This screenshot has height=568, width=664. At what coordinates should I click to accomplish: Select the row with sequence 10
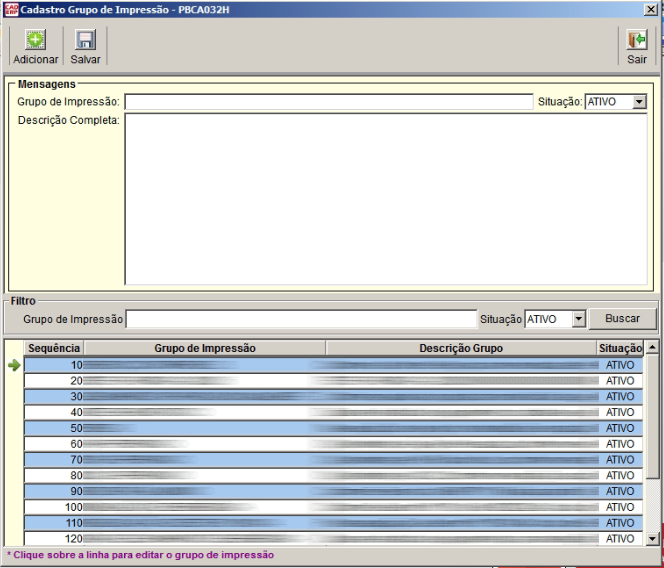pos(333,365)
